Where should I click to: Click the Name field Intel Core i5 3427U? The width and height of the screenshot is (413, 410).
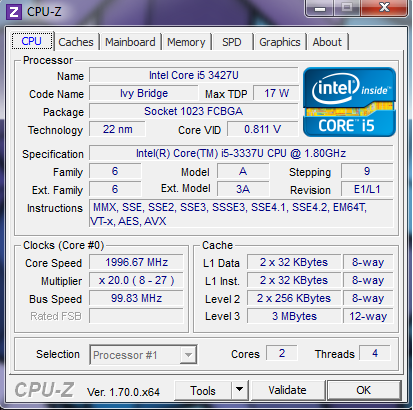pyautogui.click(x=194, y=75)
